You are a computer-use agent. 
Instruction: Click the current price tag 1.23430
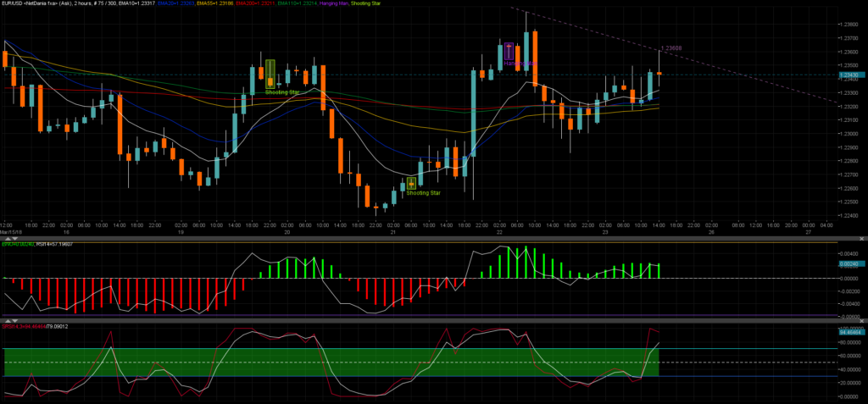click(x=850, y=75)
